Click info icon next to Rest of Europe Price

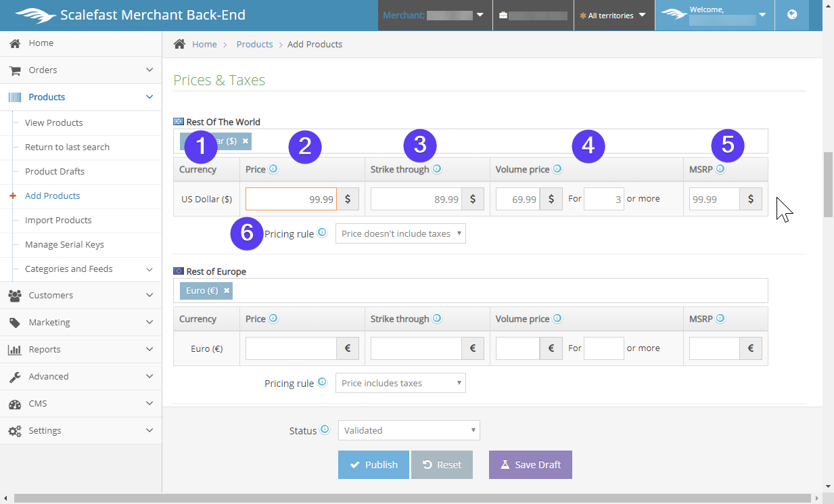click(273, 319)
